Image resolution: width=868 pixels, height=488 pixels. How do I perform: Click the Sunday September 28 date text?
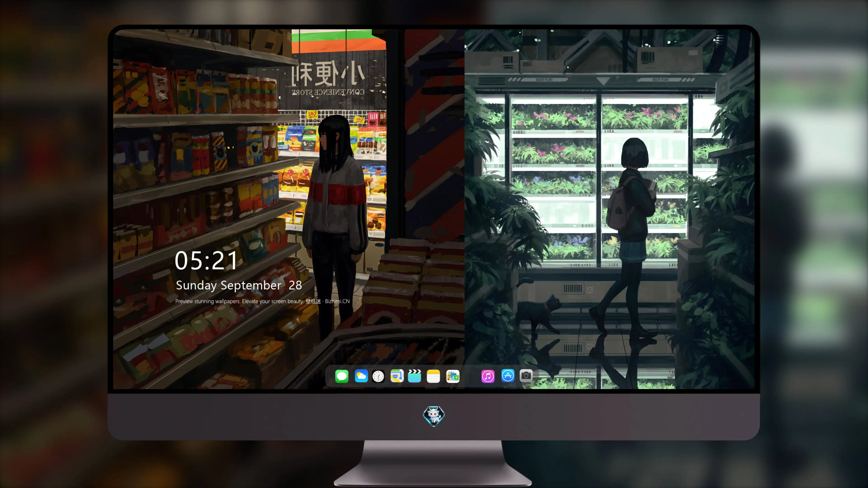[x=238, y=285]
